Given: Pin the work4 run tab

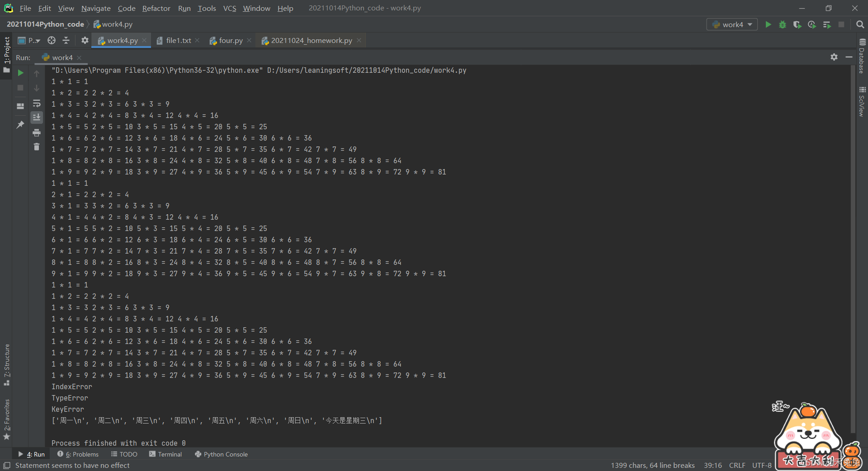Looking at the screenshot, I should tap(20, 125).
